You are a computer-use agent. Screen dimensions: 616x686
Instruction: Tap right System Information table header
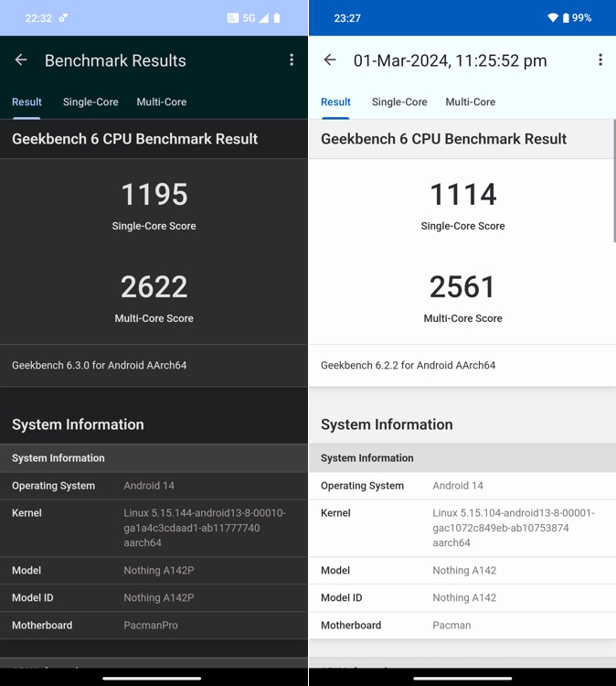[x=462, y=458]
